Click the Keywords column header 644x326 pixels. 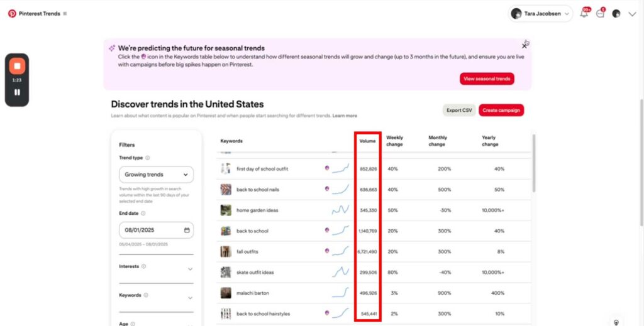[x=231, y=141]
